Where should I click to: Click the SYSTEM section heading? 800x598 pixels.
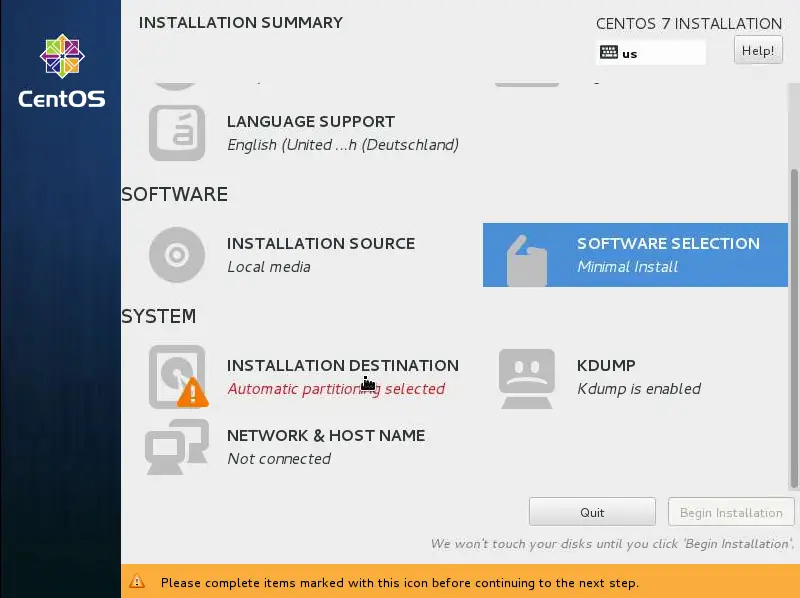coord(159,316)
